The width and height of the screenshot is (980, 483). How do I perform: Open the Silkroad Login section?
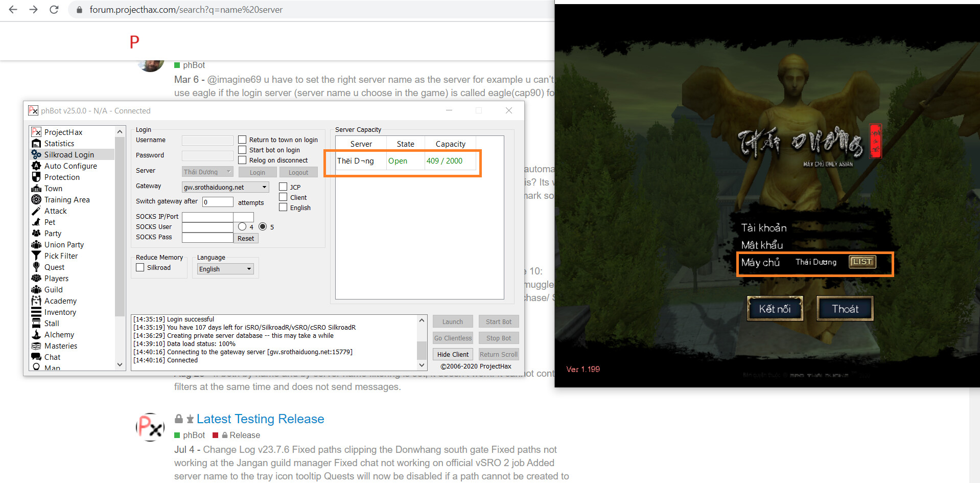pos(69,155)
